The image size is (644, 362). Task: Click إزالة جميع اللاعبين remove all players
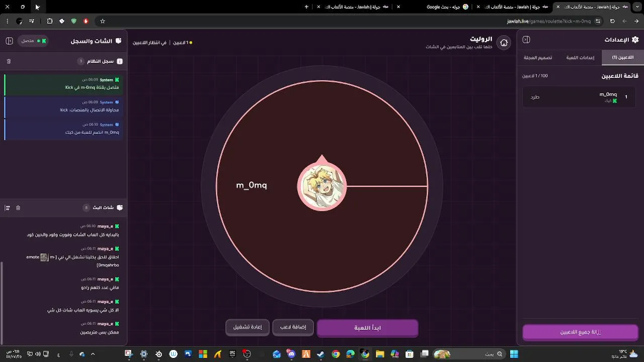point(580,332)
